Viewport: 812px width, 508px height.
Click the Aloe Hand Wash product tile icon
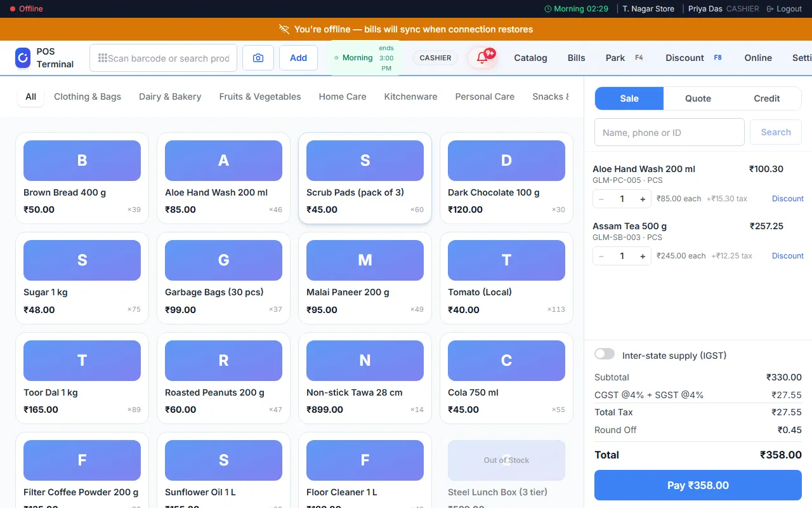(x=223, y=161)
